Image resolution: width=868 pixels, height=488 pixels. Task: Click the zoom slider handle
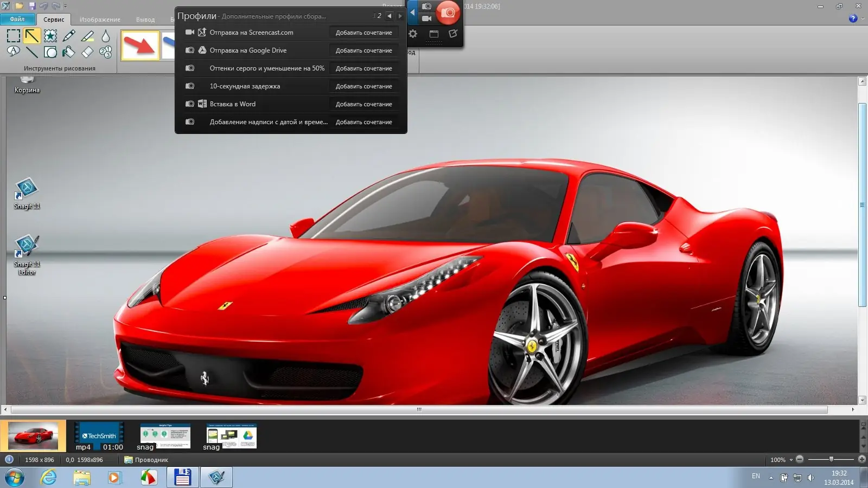831,459
